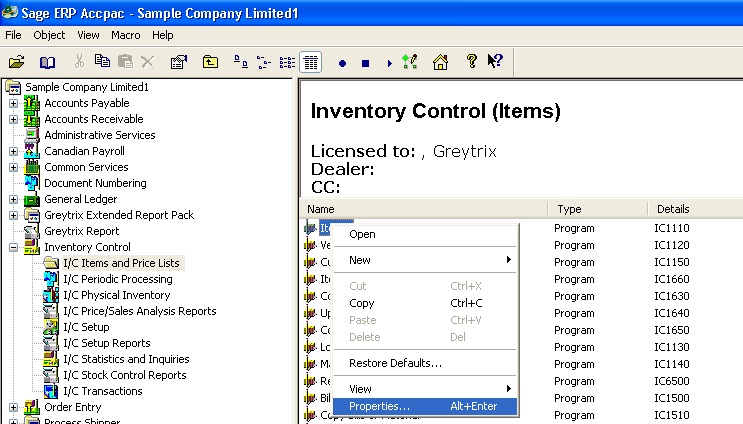Image resolution: width=743 pixels, height=424 pixels.
Task: Select I/C Price/Sales Analysis Reports
Action: point(140,311)
